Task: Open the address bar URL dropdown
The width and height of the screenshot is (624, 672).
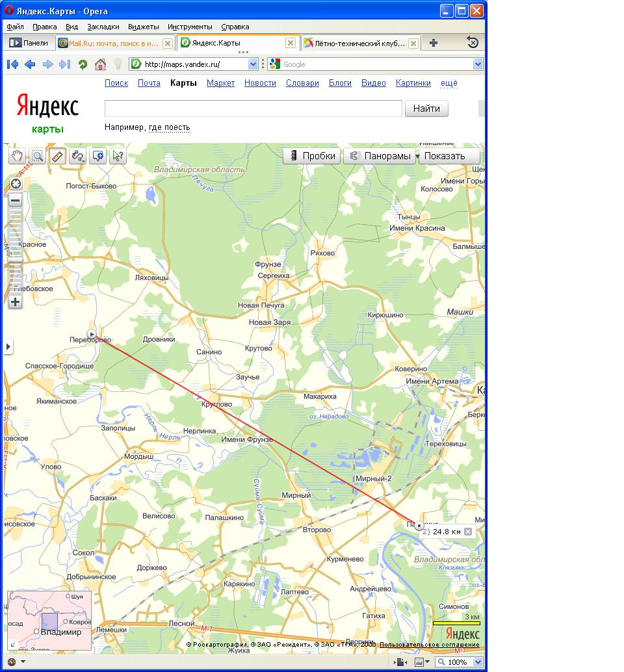Action: 253,64
